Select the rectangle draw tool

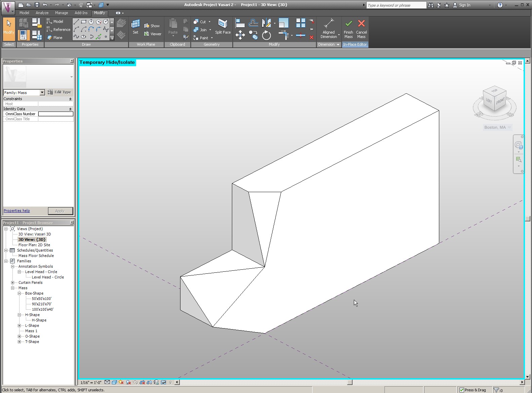pyautogui.click(x=84, y=21)
